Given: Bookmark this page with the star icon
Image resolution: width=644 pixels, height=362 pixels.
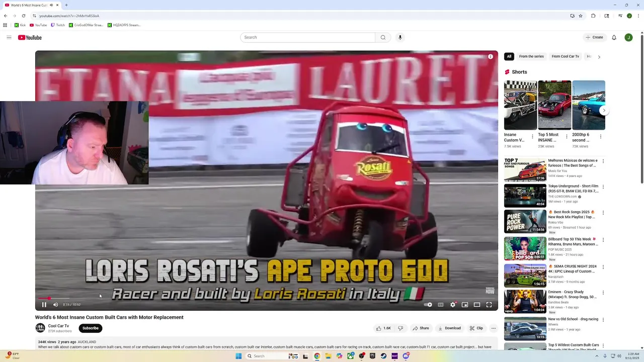Looking at the screenshot, I should click(x=581, y=16).
